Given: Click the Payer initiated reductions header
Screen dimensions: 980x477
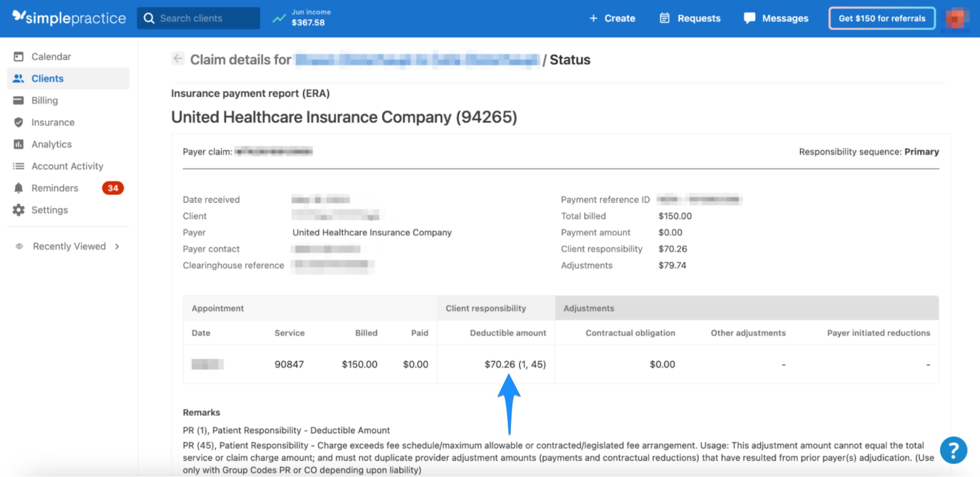Looking at the screenshot, I should coord(879,333).
